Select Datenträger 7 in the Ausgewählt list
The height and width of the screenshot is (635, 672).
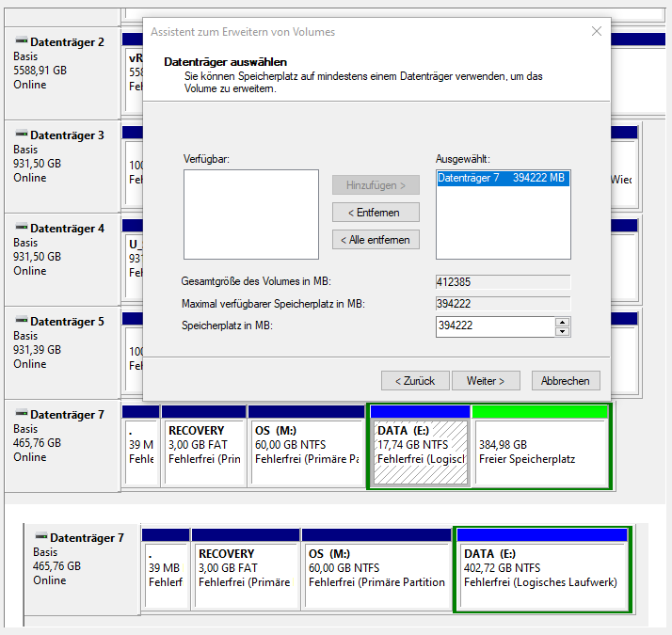[x=503, y=178]
